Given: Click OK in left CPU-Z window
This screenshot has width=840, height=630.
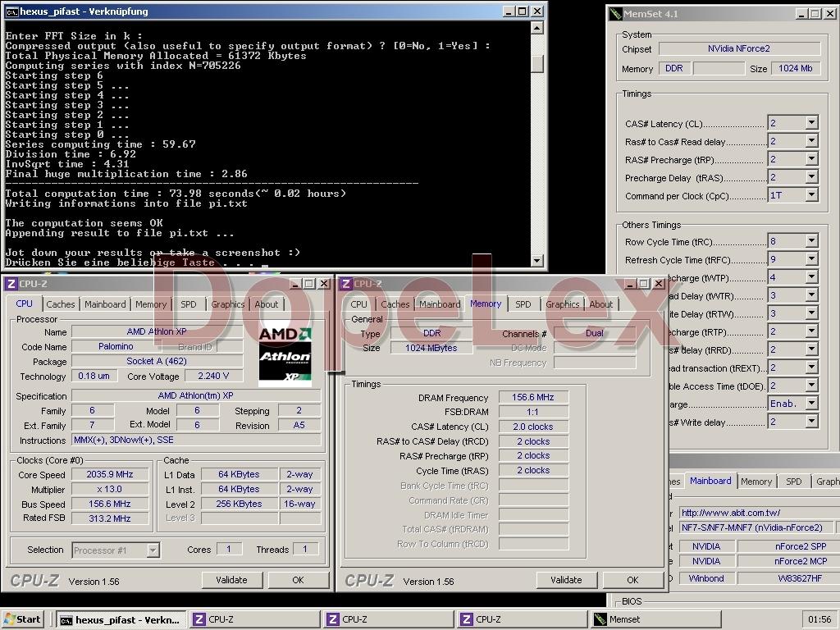Looking at the screenshot, I should (x=299, y=580).
